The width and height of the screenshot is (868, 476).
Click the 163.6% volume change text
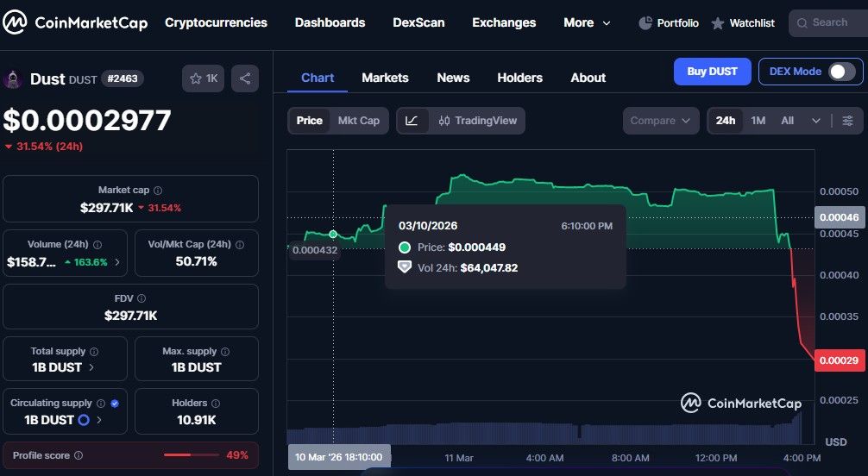[x=91, y=262]
